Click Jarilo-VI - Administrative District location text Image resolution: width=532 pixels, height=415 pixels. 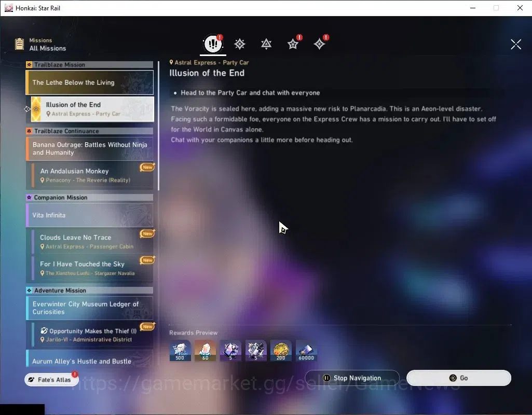(x=89, y=339)
